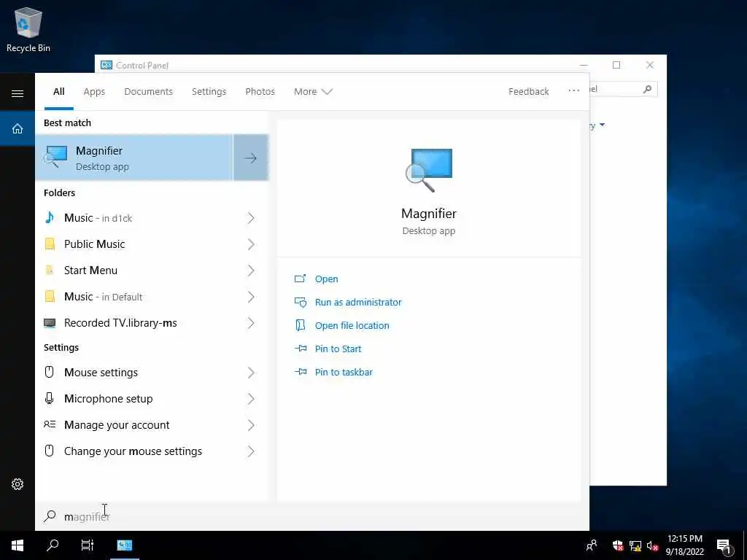Select the All search tab
Screen dimensions: 747x560
(58, 91)
